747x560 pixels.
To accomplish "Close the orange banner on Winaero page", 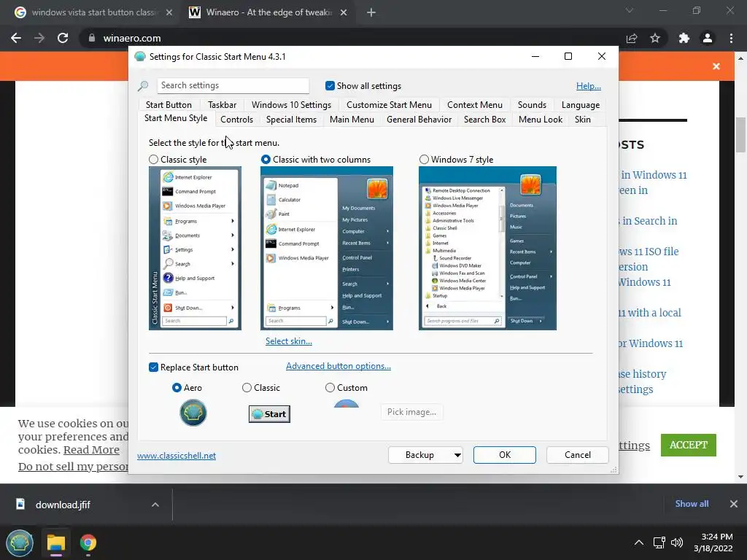I will (716, 66).
